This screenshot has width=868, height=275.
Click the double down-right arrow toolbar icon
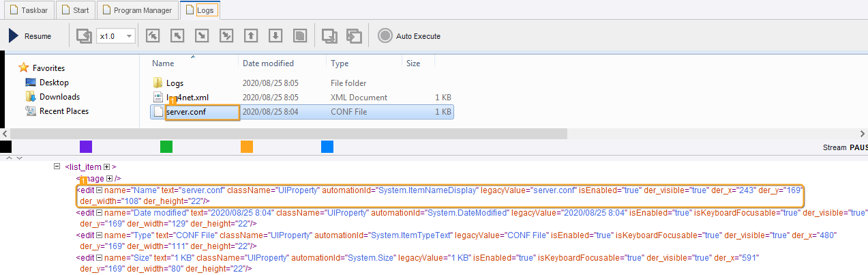click(x=226, y=36)
